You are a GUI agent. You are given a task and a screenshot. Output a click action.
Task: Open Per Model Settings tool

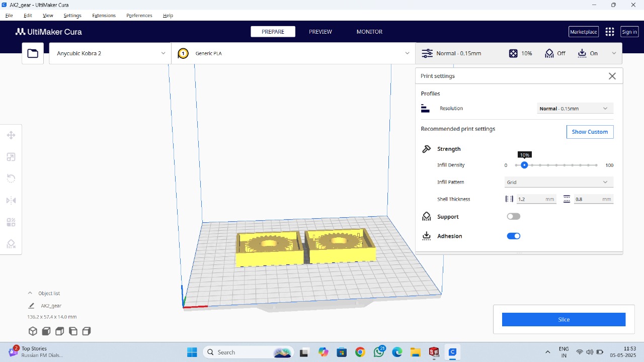tap(11, 222)
